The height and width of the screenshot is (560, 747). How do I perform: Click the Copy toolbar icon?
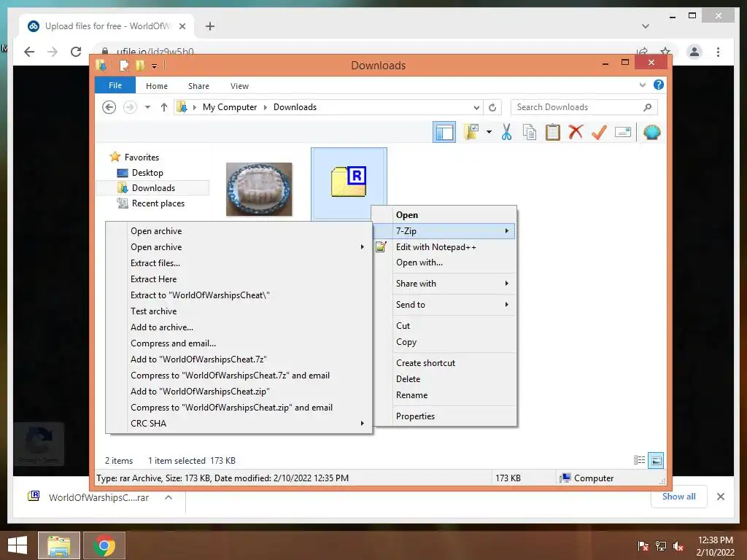pyautogui.click(x=530, y=132)
